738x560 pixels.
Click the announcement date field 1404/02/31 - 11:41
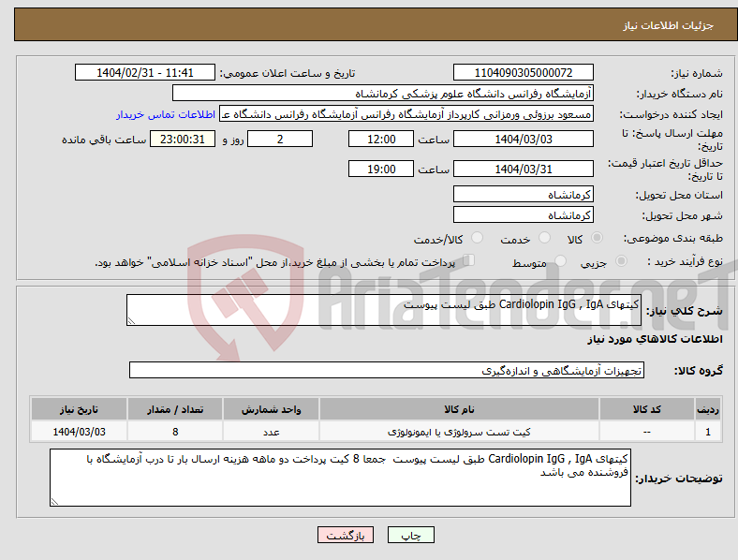tap(145, 72)
